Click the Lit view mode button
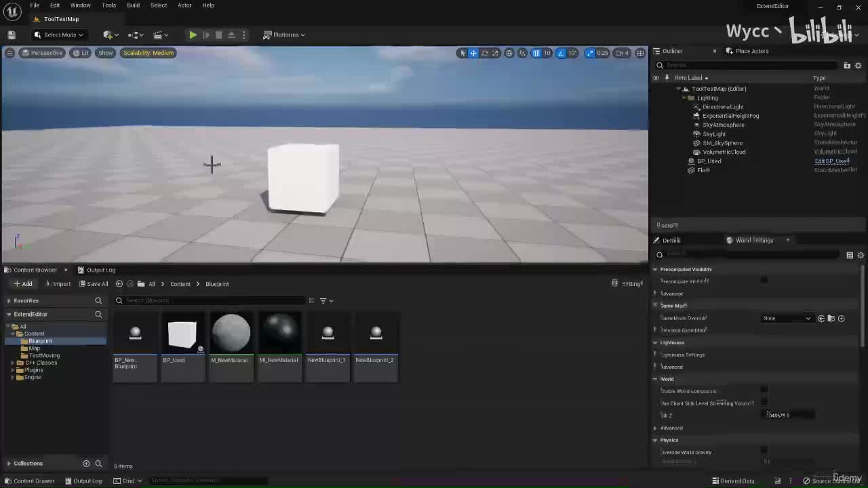This screenshot has height=488, width=868. click(81, 53)
